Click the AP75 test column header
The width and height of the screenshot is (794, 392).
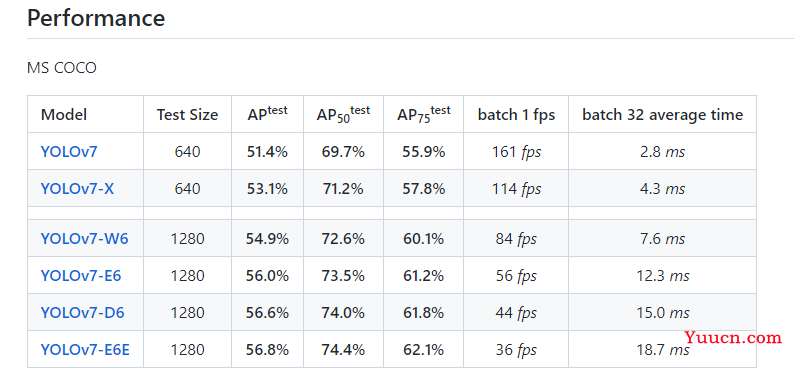click(423, 114)
